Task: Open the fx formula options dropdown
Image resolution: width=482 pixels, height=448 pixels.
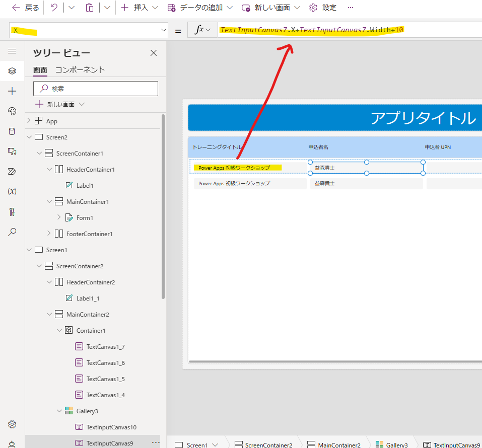Action: 202,30
